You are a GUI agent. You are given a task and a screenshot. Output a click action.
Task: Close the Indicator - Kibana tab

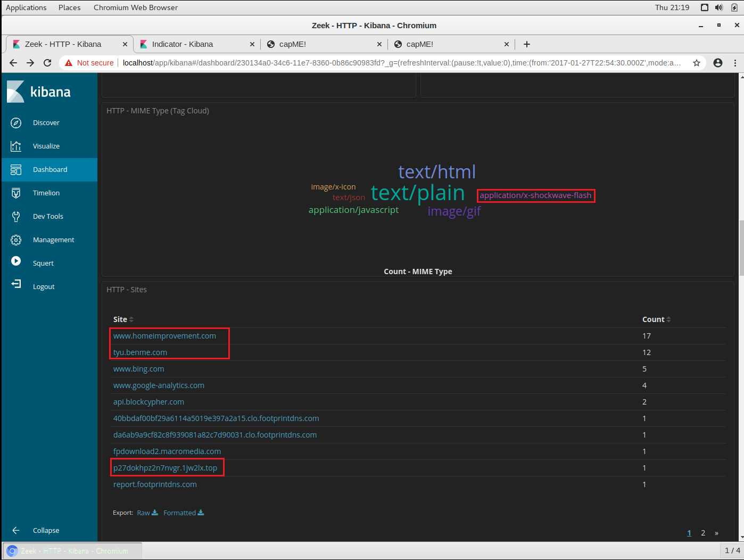pyautogui.click(x=252, y=44)
